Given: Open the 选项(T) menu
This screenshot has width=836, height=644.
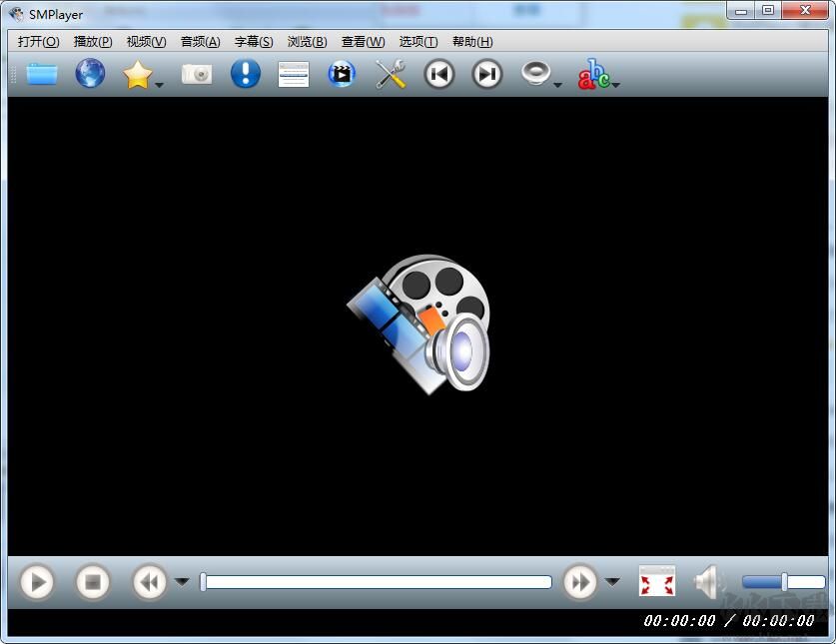Looking at the screenshot, I should click(x=418, y=42).
